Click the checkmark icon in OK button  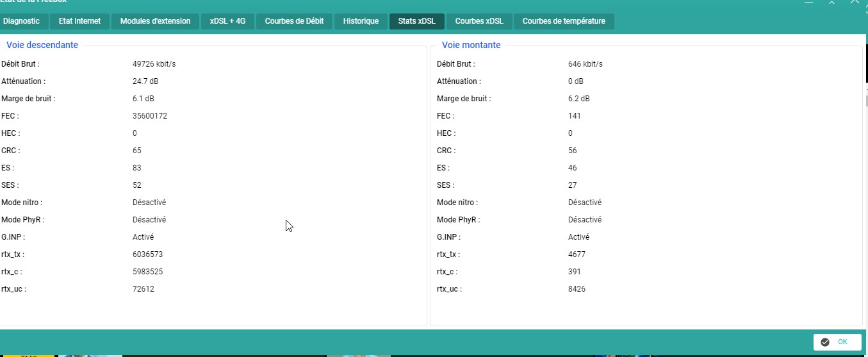tap(824, 342)
